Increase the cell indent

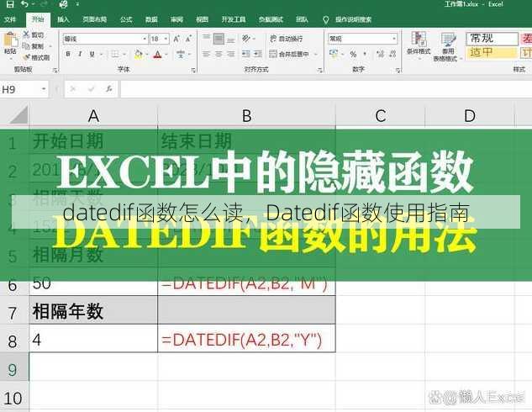pos(258,54)
